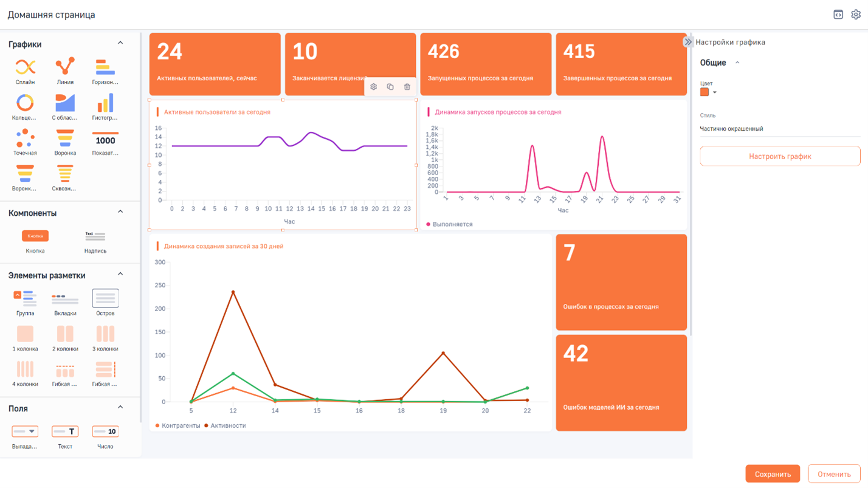
Task: Save the page with Сохранить
Action: (773, 474)
